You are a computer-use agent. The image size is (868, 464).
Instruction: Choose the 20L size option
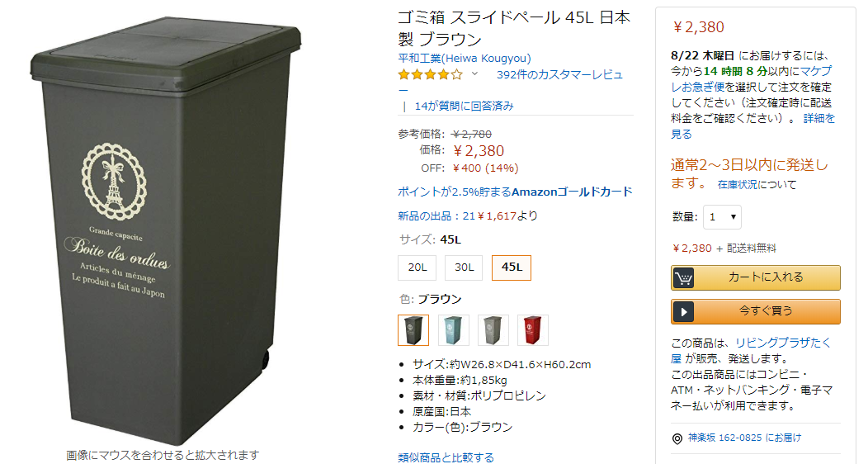coord(417,268)
